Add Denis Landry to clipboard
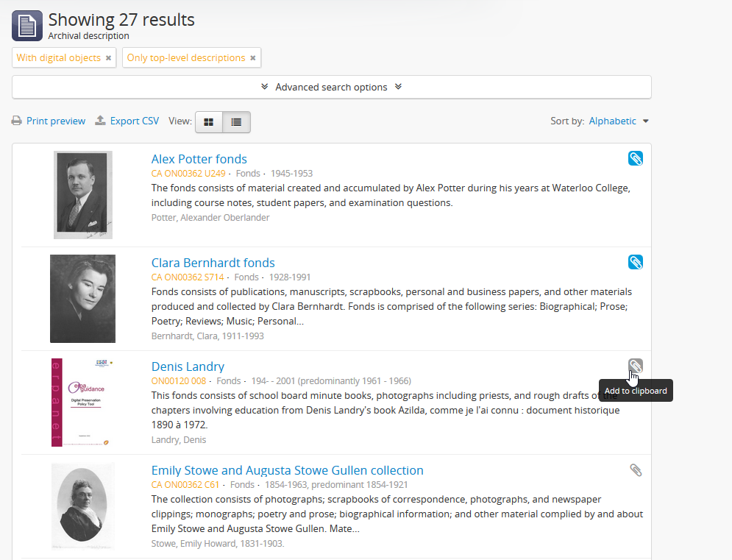 pos(636,366)
